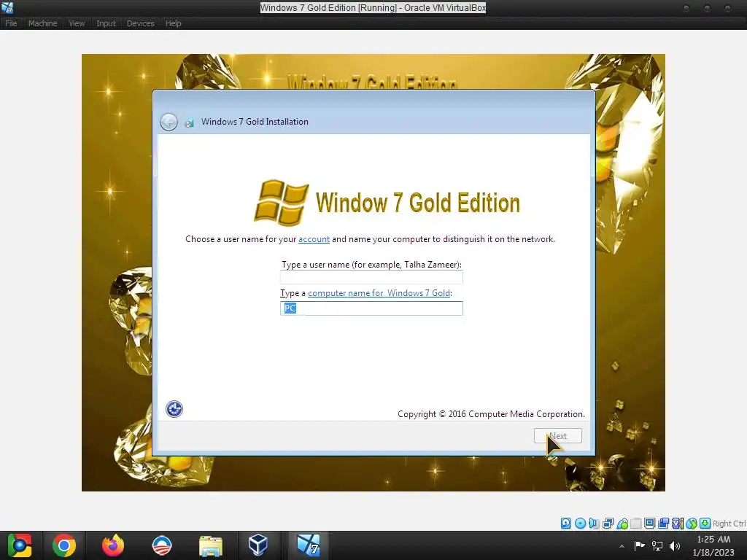
Task: Open 'computer name for Windows 7 Gold' link
Action: (x=379, y=293)
